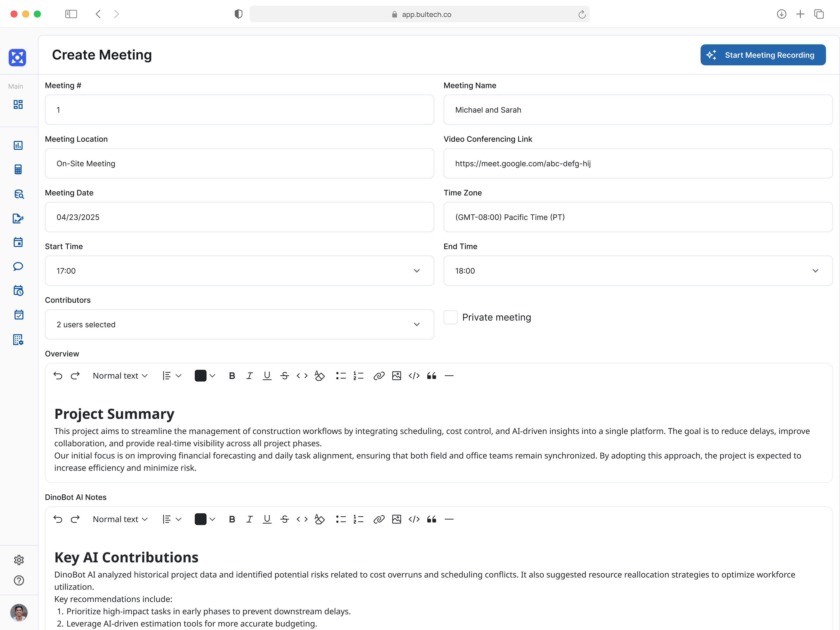Open the Start Time dropdown

coord(239,271)
